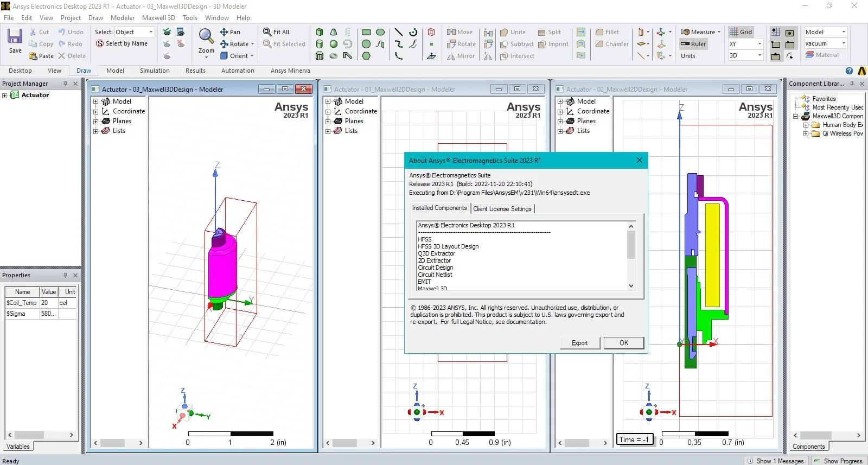The image size is (868, 465).
Task: Pin the Project Manager panel
Action: pos(65,84)
